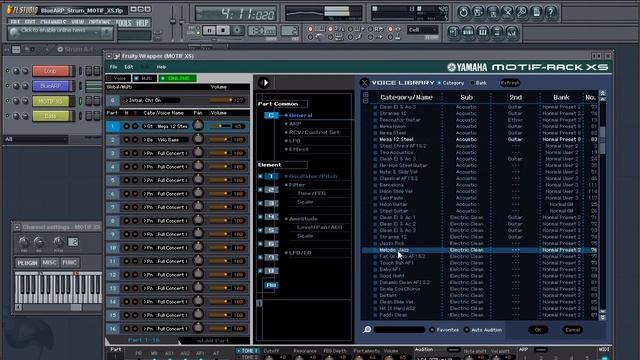
Task: Click the Fruity Wrapper plugin options icon
Action: (117, 56)
